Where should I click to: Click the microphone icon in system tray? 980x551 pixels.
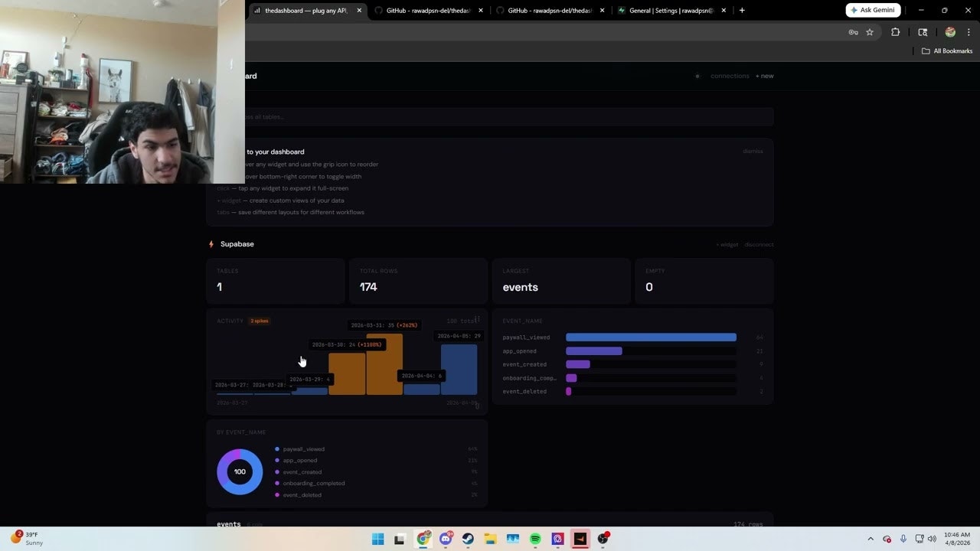pyautogui.click(x=903, y=539)
